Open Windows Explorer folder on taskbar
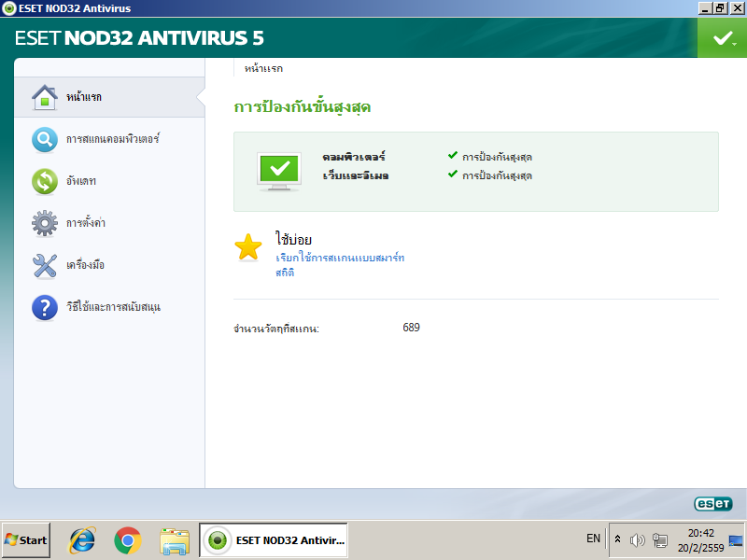The image size is (747, 560). coord(175,541)
